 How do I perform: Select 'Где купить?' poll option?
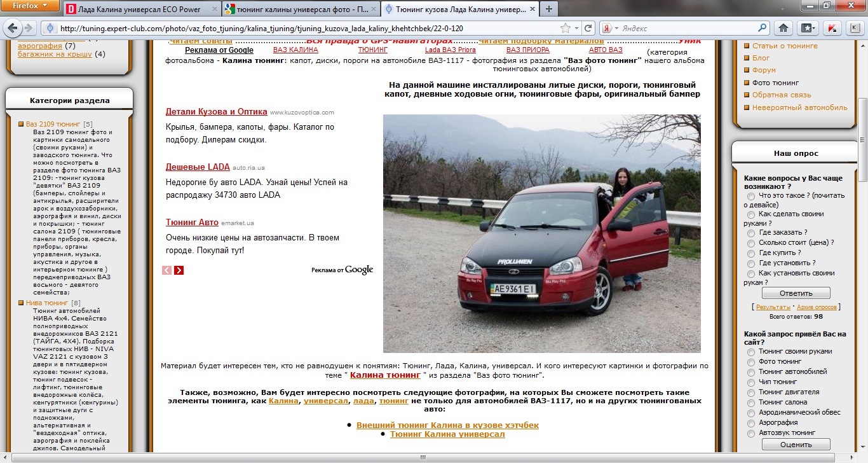(751, 253)
